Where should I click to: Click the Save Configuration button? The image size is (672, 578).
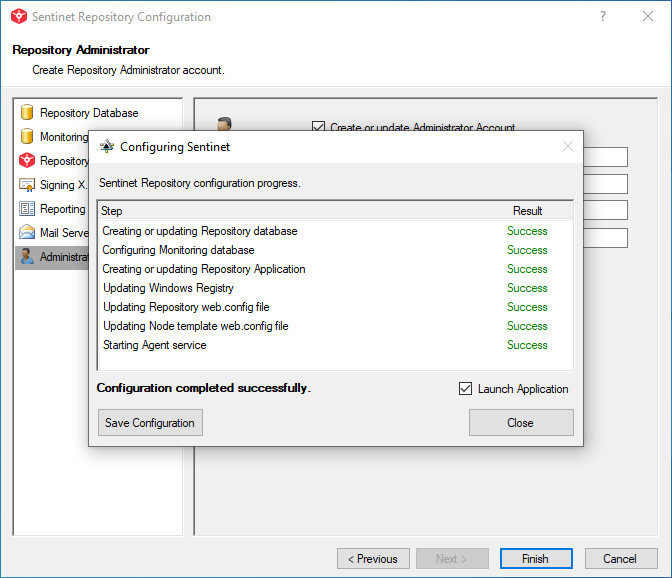point(150,422)
